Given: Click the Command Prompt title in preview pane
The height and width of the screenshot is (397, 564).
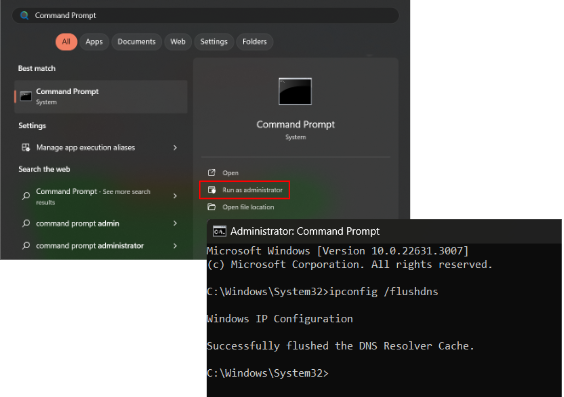Looking at the screenshot, I should [295, 124].
